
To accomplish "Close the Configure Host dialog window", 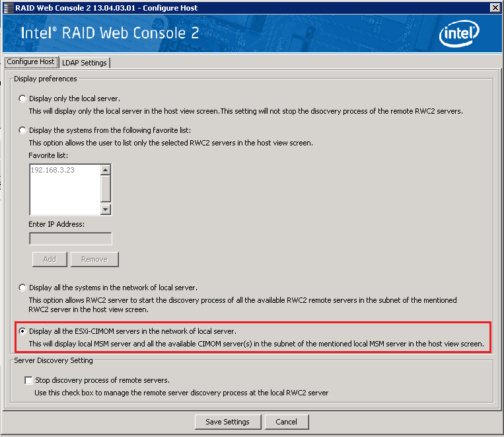I will [495, 8].
